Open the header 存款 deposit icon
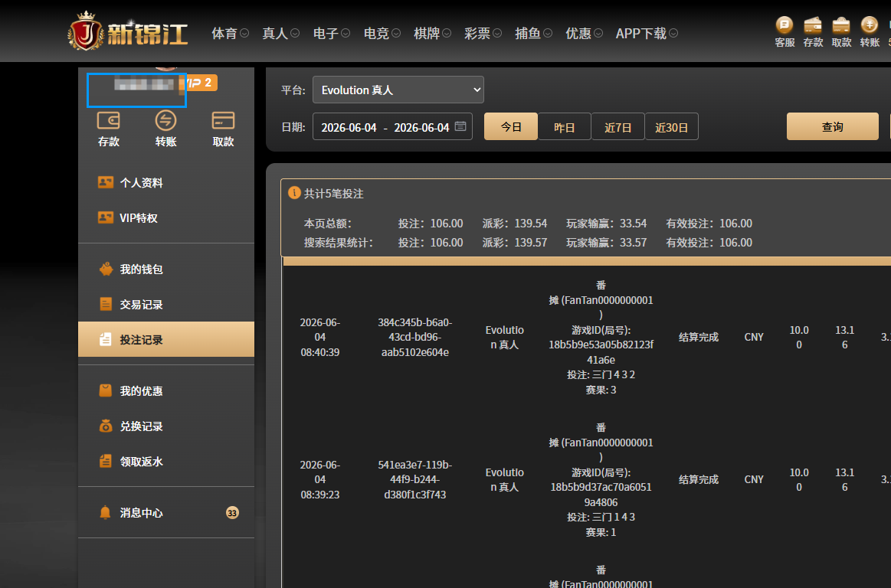This screenshot has width=891, height=588. click(x=813, y=32)
